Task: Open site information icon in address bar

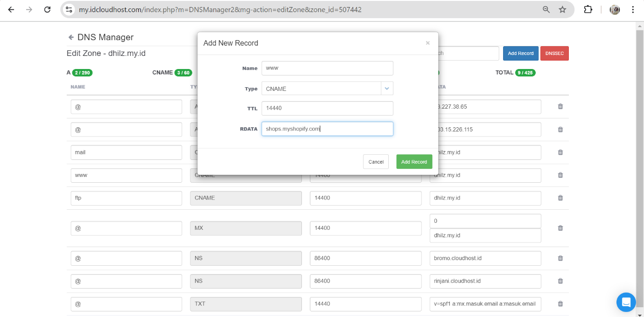Action: point(69,9)
